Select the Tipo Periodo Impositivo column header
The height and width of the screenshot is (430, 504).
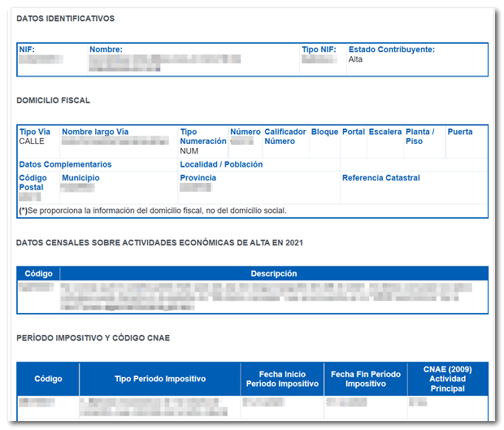(160, 379)
